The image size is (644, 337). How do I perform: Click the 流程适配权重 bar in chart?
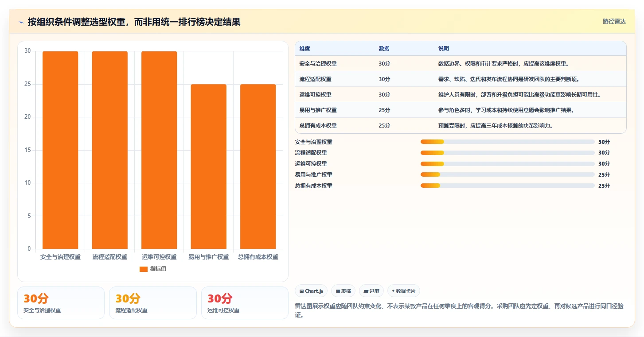pyautogui.click(x=109, y=150)
